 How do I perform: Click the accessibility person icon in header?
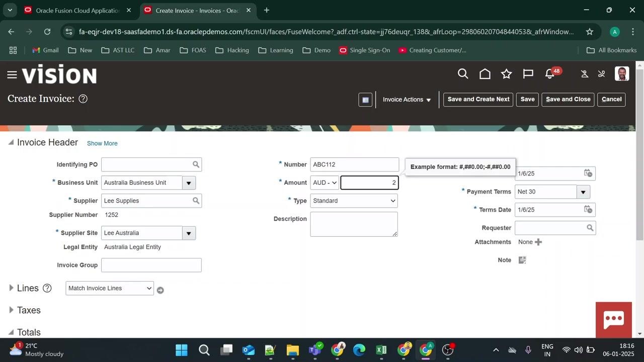point(585,74)
